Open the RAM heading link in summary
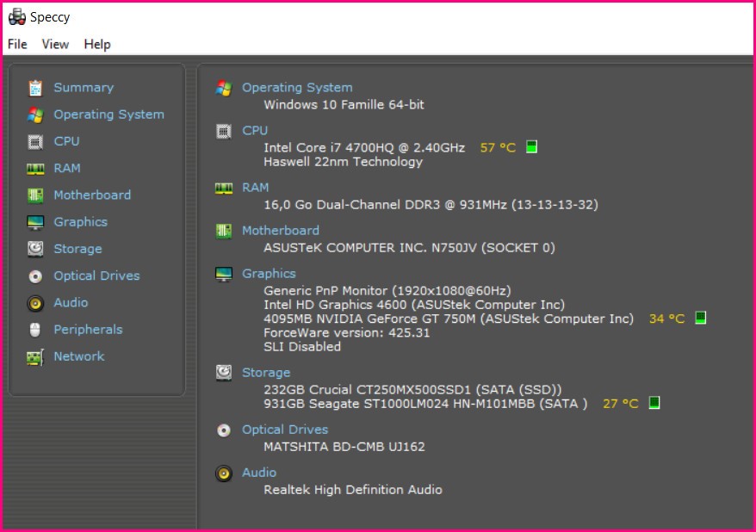The width and height of the screenshot is (756, 532). (x=255, y=188)
